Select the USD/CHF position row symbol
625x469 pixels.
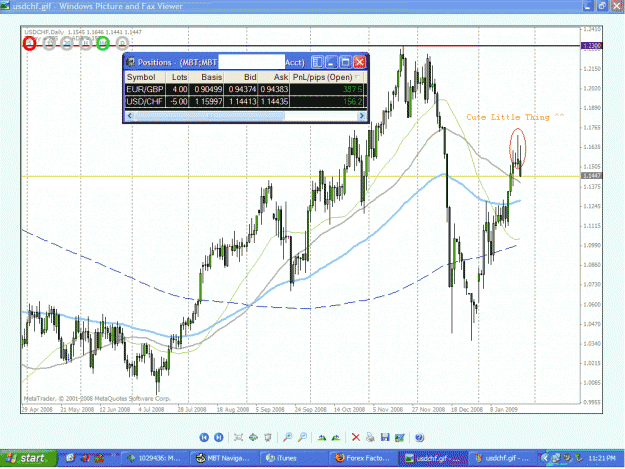pos(145,102)
